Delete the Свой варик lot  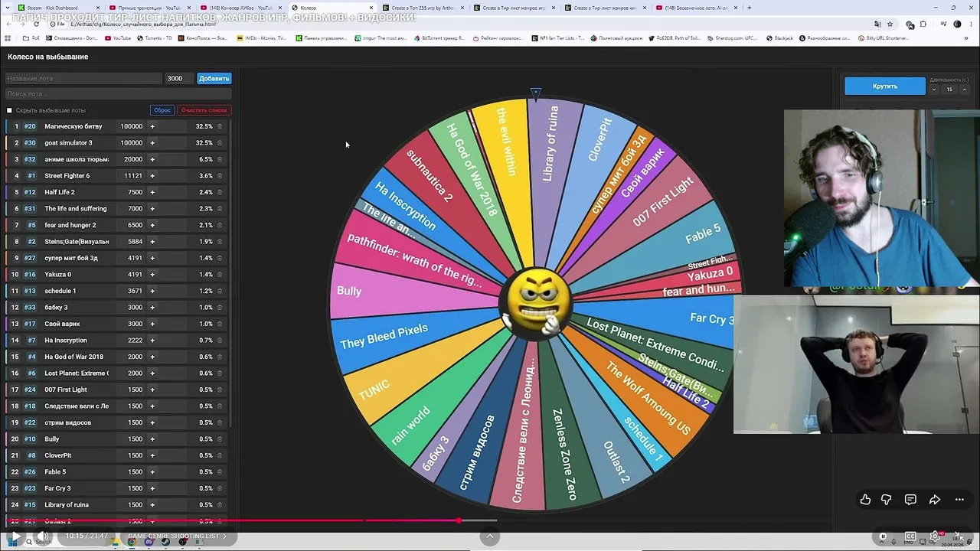click(x=220, y=324)
